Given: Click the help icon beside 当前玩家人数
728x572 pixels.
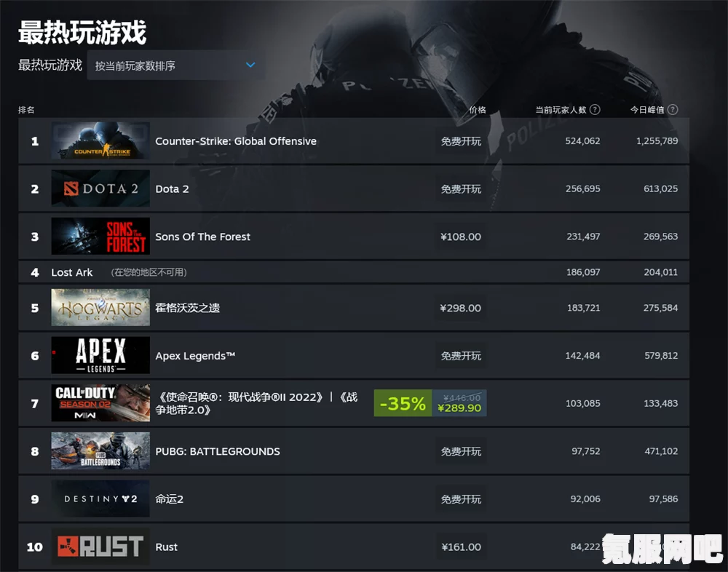Looking at the screenshot, I should [595, 110].
